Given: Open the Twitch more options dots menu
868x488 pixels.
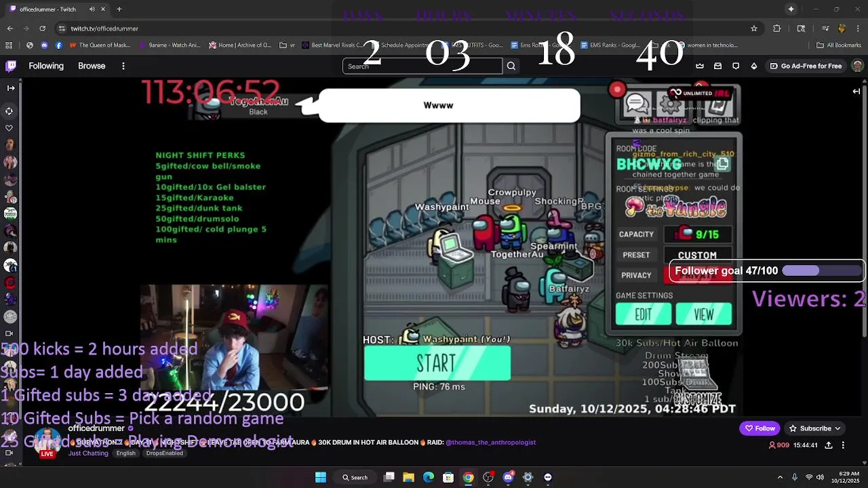Looking at the screenshot, I should click(123, 66).
